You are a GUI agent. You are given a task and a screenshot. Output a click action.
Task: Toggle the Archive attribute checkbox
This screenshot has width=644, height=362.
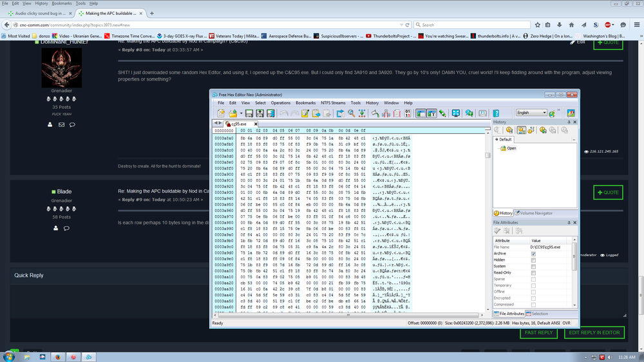(x=533, y=254)
